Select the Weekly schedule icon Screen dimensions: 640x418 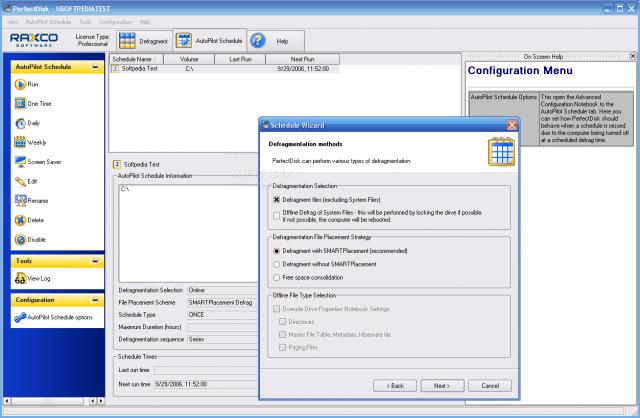20,142
